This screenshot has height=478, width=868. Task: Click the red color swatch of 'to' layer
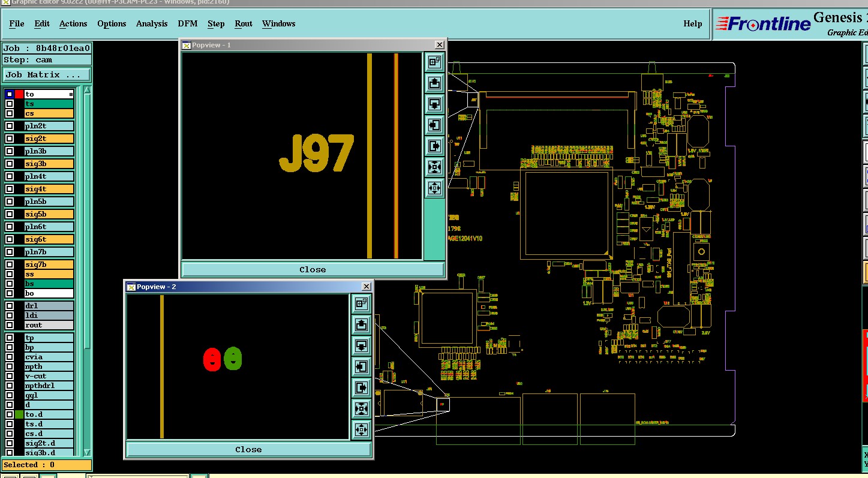[x=19, y=94]
